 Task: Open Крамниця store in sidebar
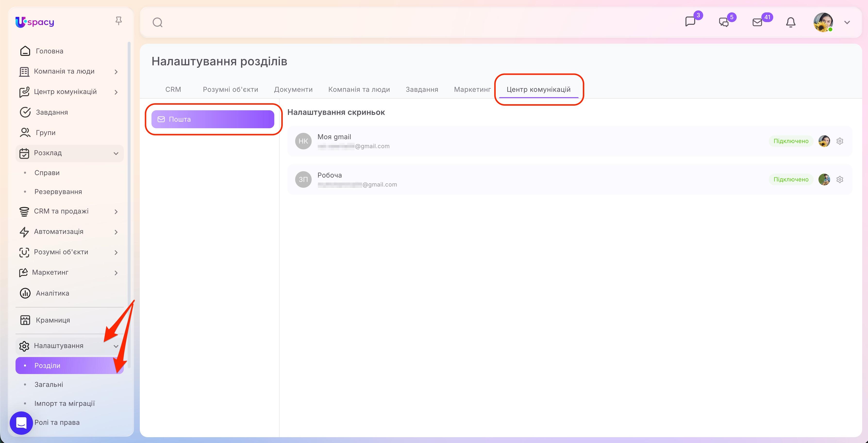click(53, 320)
